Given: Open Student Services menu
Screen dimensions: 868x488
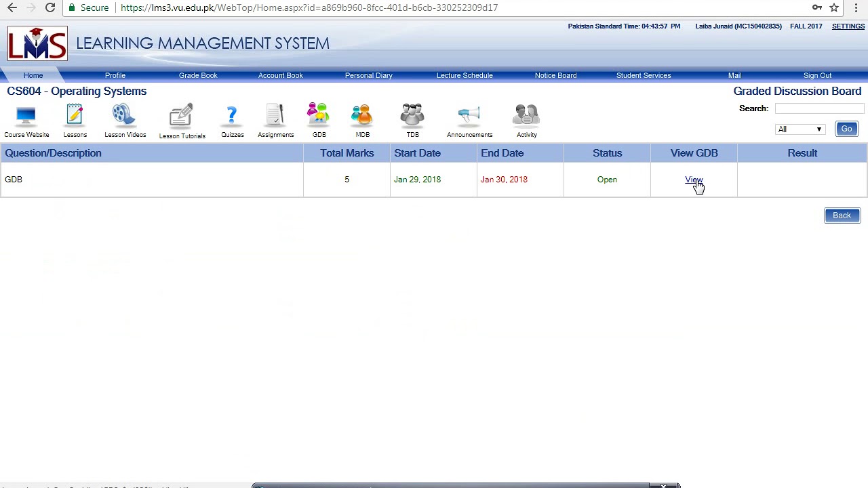Looking at the screenshot, I should coord(644,75).
